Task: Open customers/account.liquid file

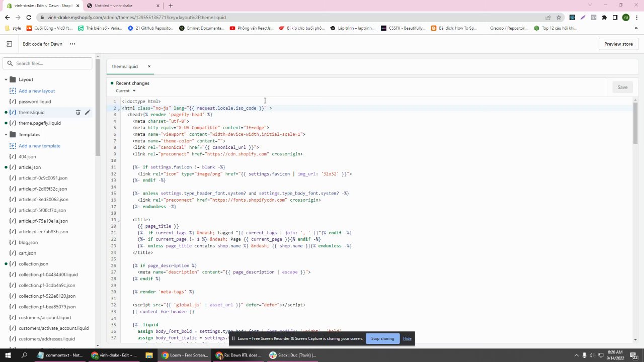Action: click(45, 318)
